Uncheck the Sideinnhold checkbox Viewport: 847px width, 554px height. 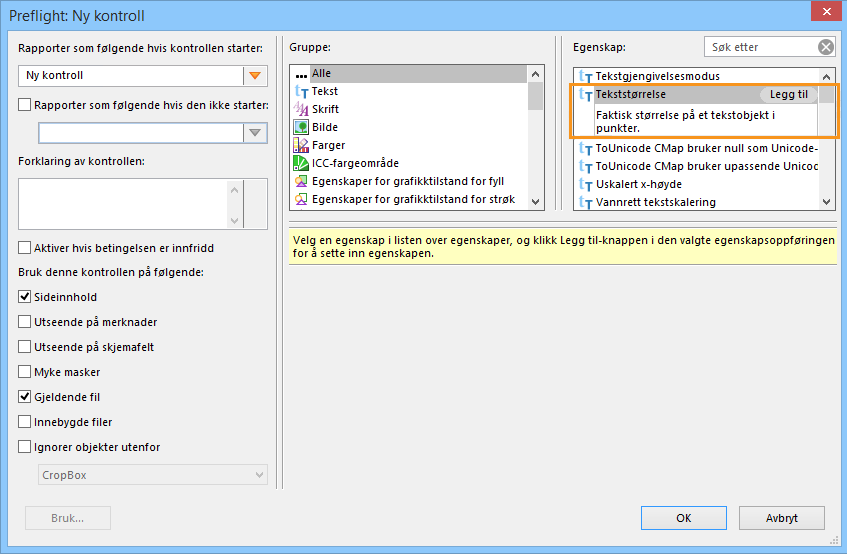click(x=26, y=297)
